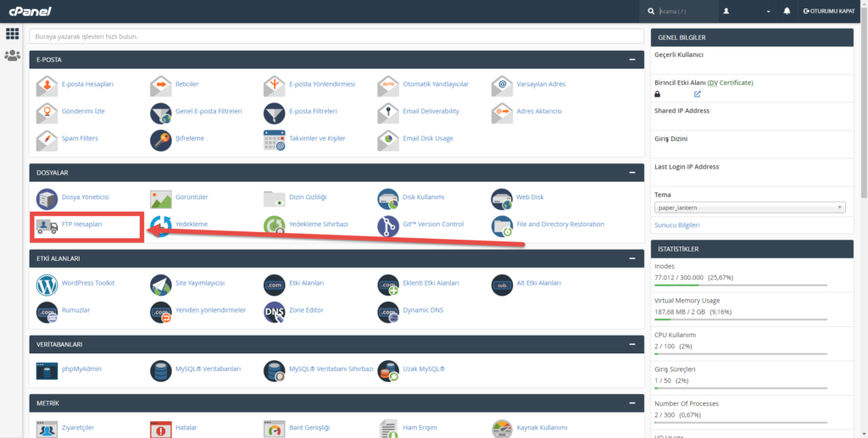The height and width of the screenshot is (438, 868).
Task: Click the top search box
Action: point(681,11)
